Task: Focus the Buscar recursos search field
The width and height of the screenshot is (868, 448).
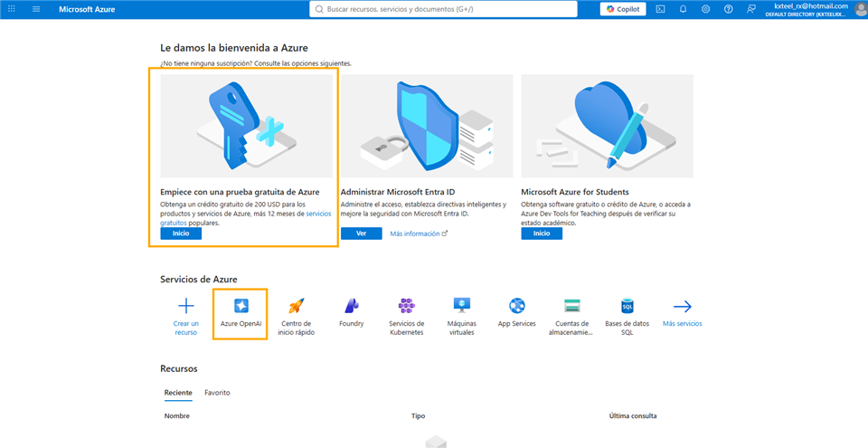Action: [443, 9]
